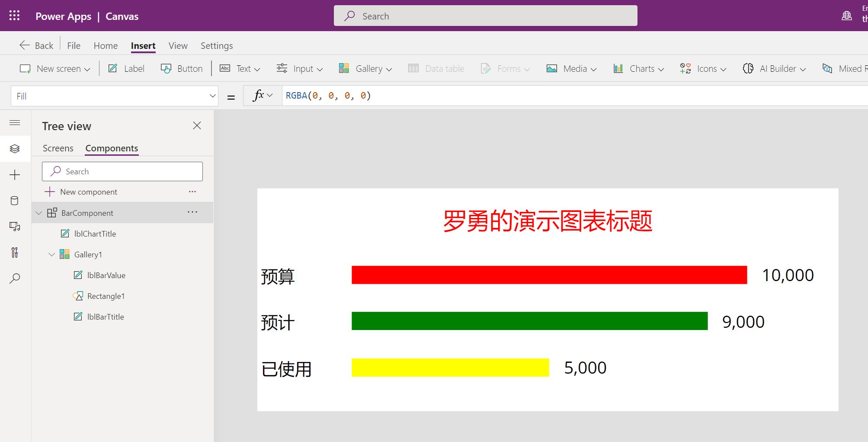Viewport: 868px width, 442px height.
Task: Click the top Search box
Action: click(x=485, y=16)
